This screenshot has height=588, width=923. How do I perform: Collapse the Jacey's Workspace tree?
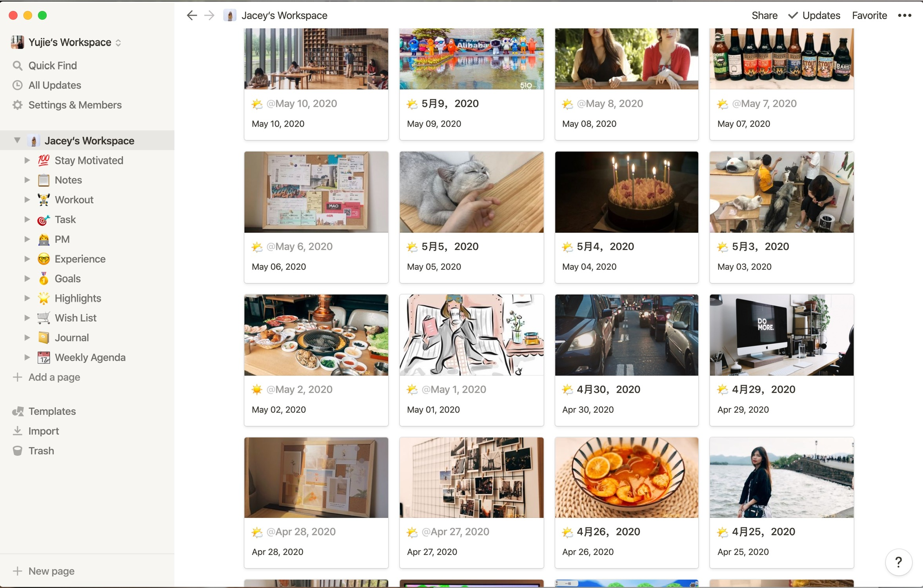tap(17, 140)
